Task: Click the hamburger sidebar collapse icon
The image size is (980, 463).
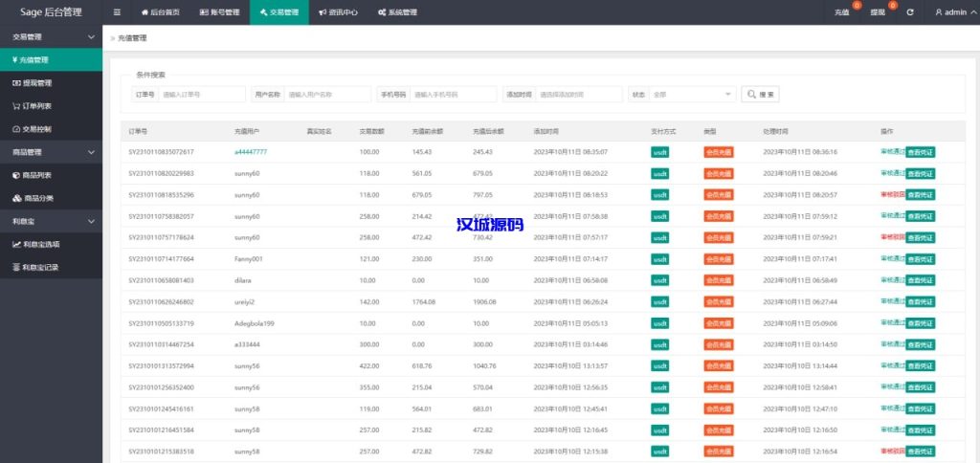Action: pyautogui.click(x=117, y=12)
